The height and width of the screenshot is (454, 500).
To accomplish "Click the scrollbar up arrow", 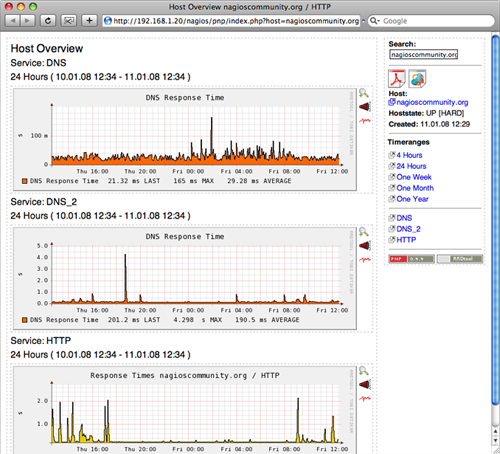I will tap(495, 431).
